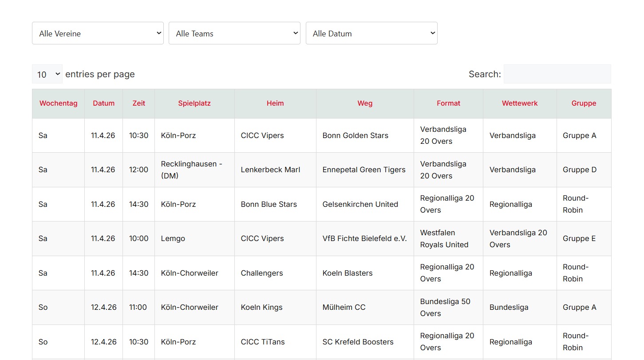Image resolution: width=644 pixels, height=360 pixels.
Task: Click the Weg column header
Action: tap(365, 103)
